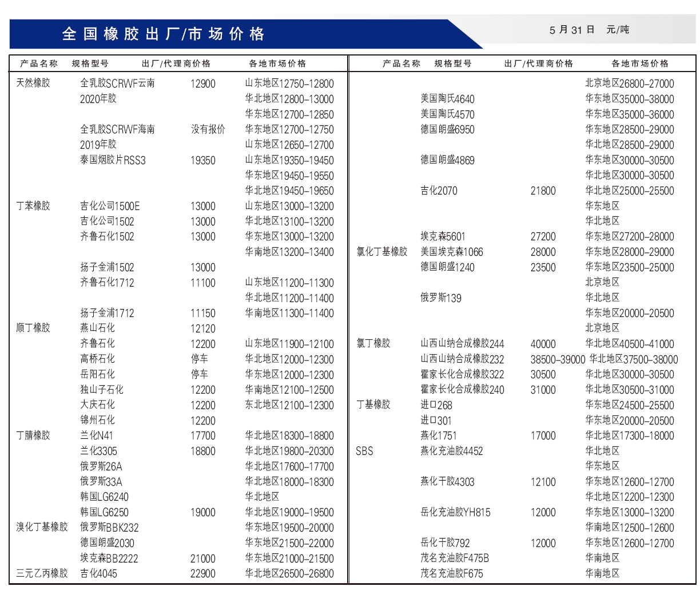
Task: Click product 埃克森BB2222
Action: click(x=109, y=559)
